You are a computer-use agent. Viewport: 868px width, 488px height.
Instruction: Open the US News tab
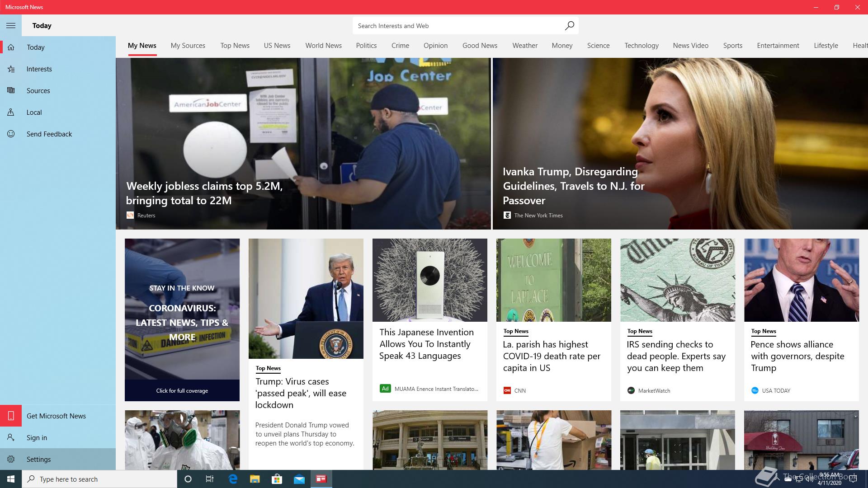coord(277,46)
